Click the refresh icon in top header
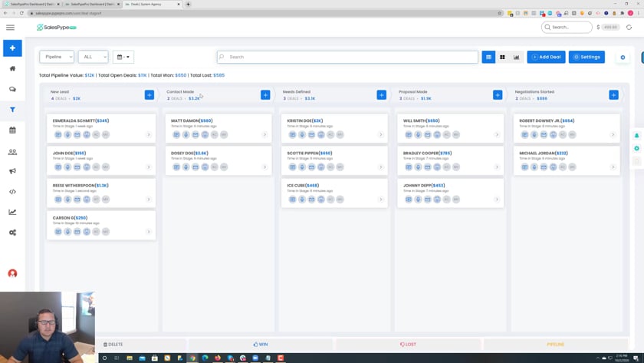This screenshot has width=644, height=363. click(x=629, y=27)
